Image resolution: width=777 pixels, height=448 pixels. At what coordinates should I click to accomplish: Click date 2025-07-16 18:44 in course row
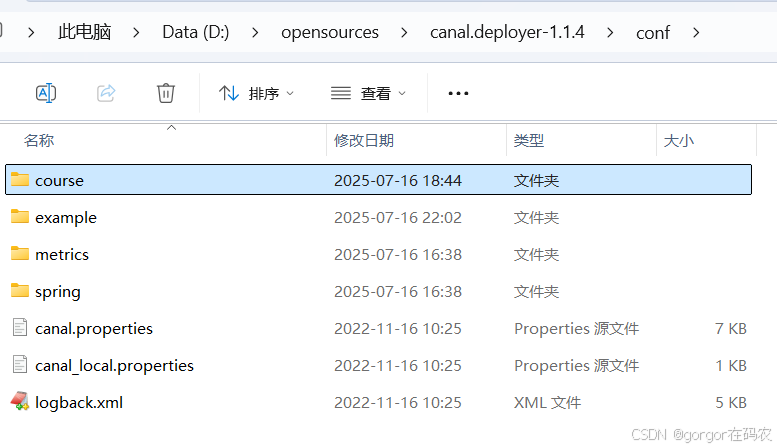(x=397, y=180)
